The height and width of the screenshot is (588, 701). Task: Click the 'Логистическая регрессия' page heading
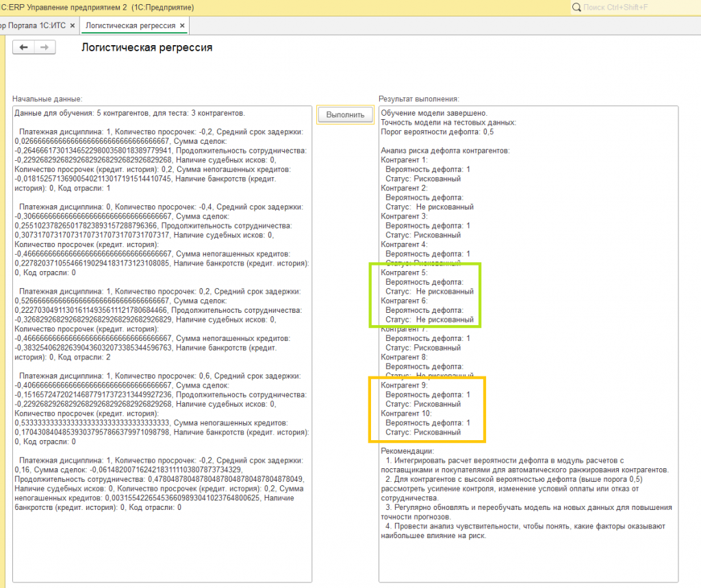[x=146, y=47]
